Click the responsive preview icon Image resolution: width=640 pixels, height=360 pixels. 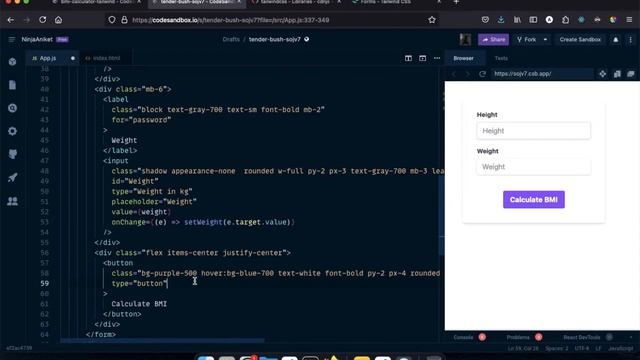click(x=617, y=74)
